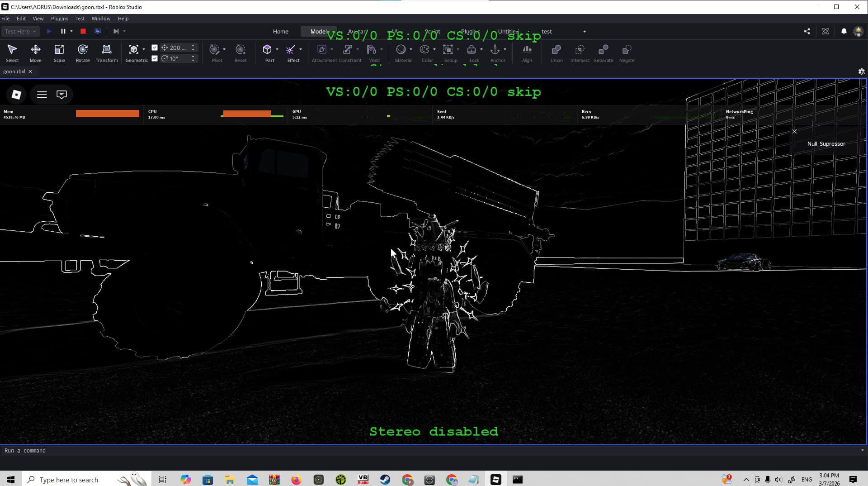This screenshot has height=486, width=868.
Task: Switch to the Home ribbon tab
Action: coord(280,31)
